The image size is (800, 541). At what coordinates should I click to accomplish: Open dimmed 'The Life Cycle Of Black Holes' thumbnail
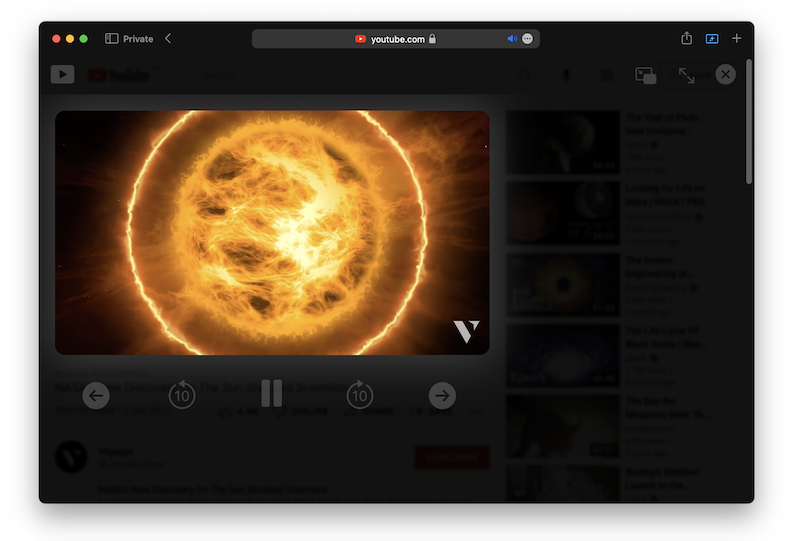tap(563, 355)
